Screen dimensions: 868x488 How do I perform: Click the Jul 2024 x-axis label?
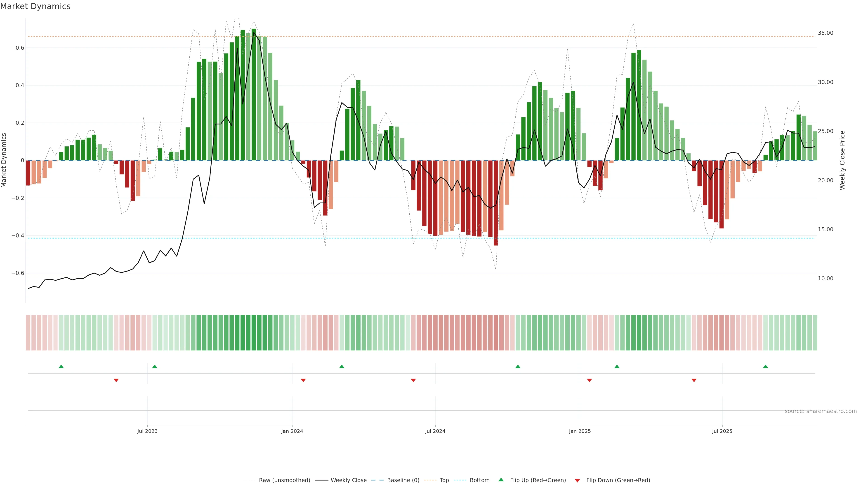coord(435,431)
